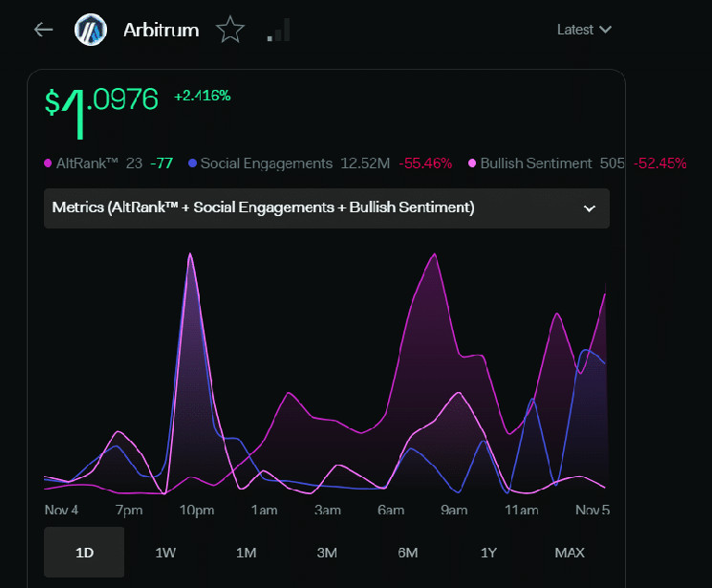Open the Latest dropdown

(x=584, y=30)
